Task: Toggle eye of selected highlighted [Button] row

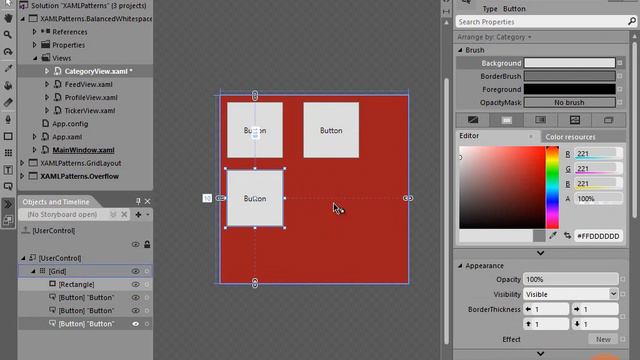Action: 136,324
